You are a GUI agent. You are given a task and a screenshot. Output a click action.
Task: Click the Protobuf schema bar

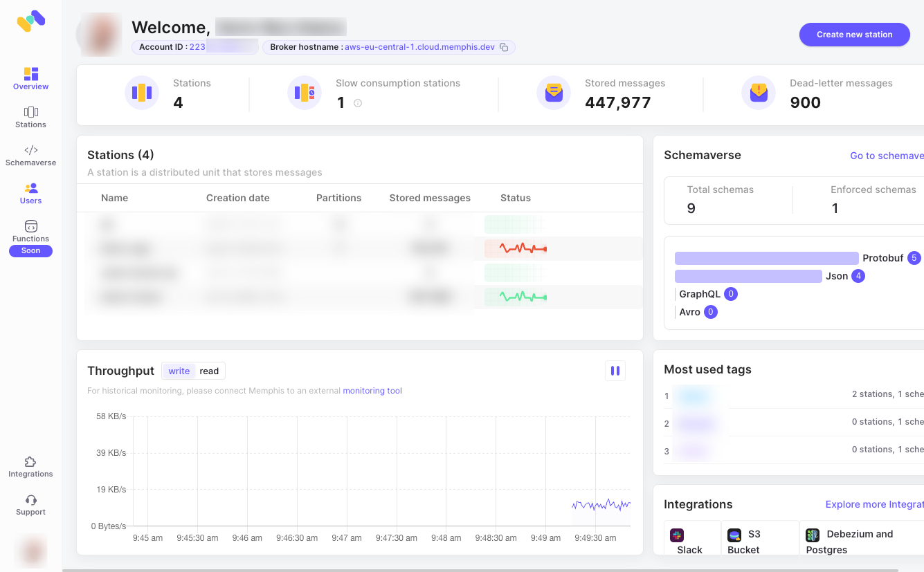click(766, 258)
